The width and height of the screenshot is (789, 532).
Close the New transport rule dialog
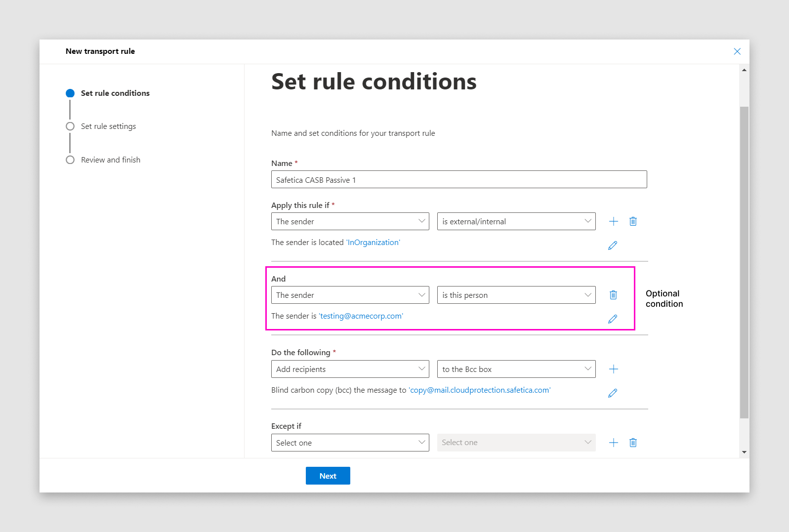coord(737,51)
